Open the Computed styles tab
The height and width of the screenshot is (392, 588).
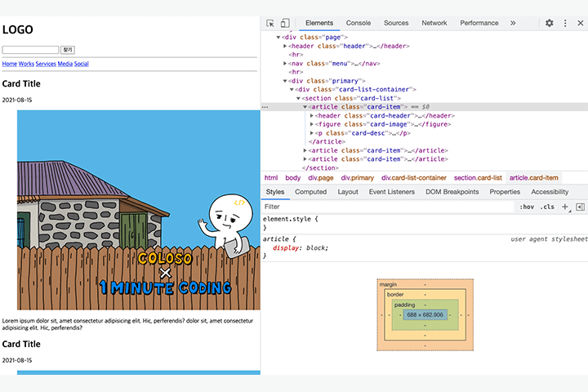(x=310, y=192)
